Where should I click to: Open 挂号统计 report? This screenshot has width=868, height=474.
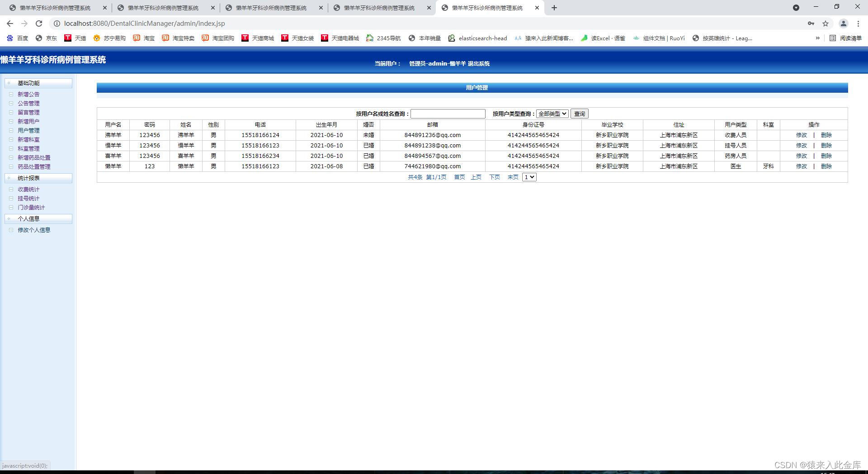coord(28,198)
